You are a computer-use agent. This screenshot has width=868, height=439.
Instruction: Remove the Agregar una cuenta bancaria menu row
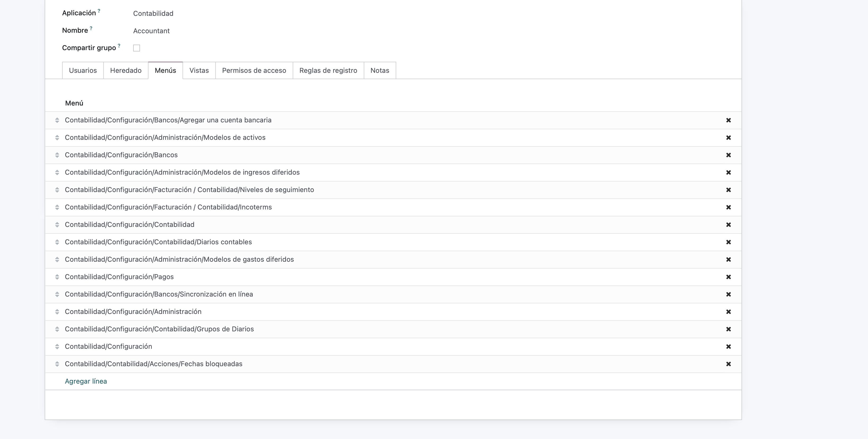pyautogui.click(x=728, y=120)
